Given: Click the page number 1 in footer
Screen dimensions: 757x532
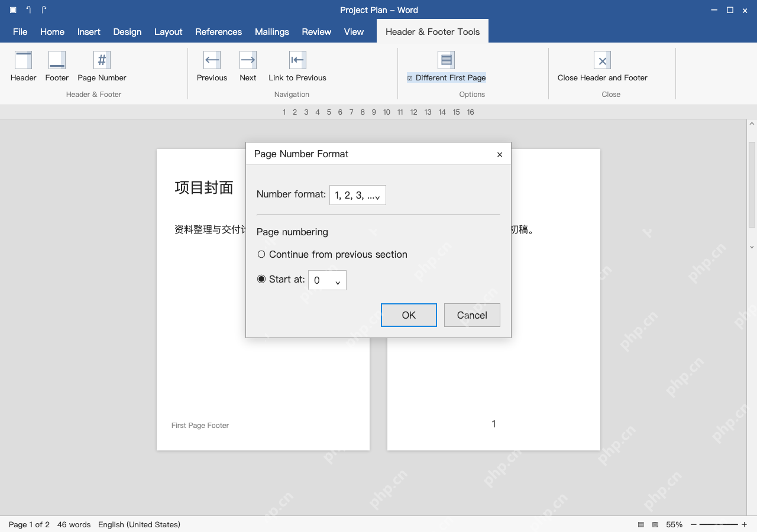Looking at the screenshot, I should click(494, 424).
